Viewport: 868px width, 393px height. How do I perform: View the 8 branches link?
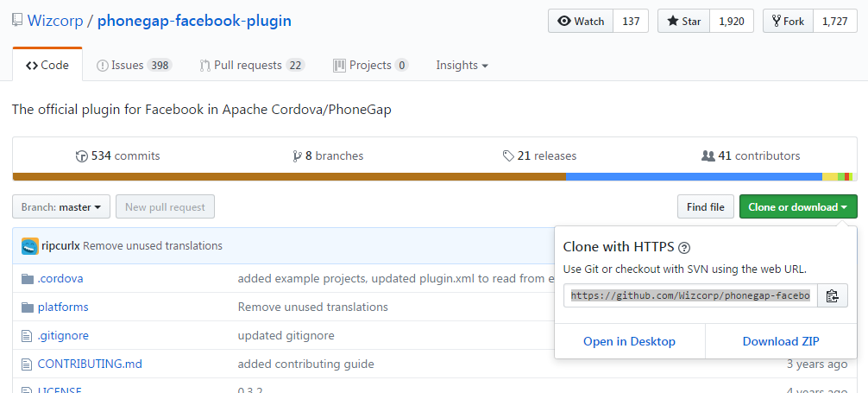tap(328, 156)
